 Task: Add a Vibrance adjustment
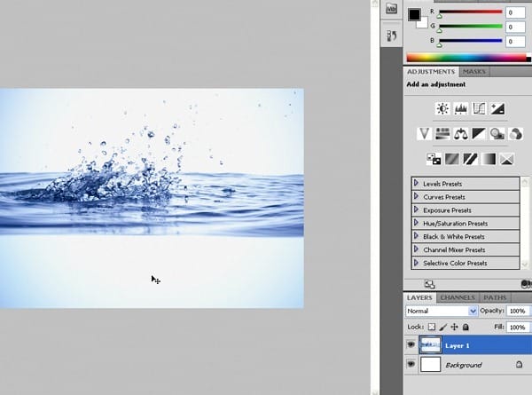tap(424, 134)
